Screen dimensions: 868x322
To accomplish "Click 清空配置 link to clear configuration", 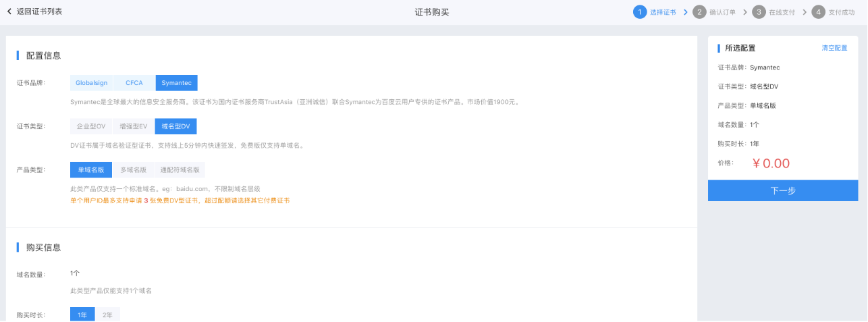I will click(834, 49).
